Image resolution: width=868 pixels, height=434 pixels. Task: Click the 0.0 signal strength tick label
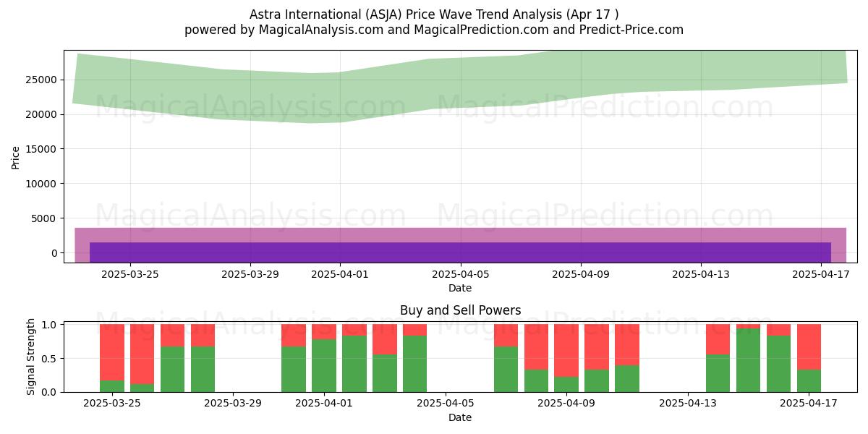49,392
